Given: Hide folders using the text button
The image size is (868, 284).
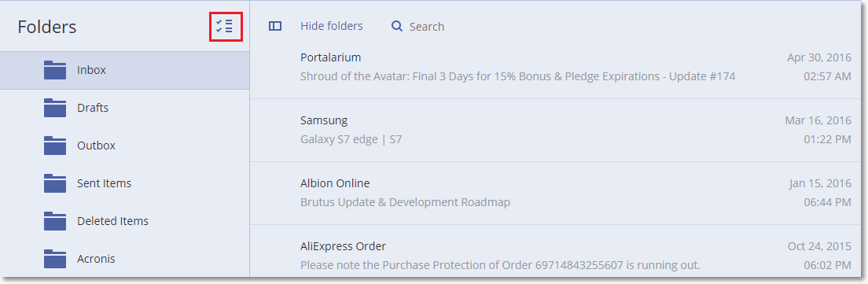Looking at the screenshot, I should click(x=332, y=26).
